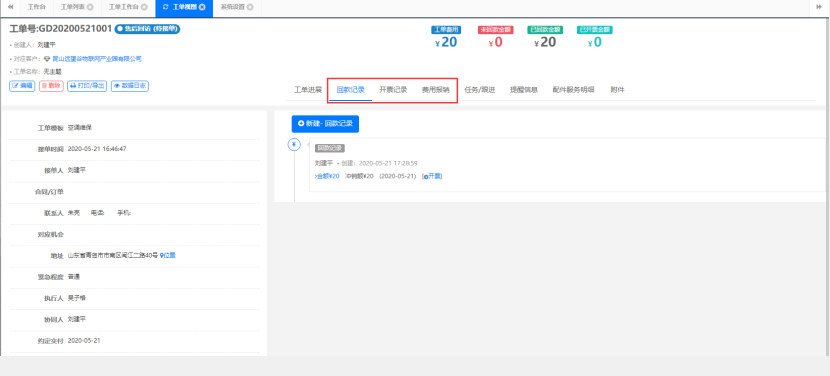
Task: Close the 工单视图 tab
Action: click(x=202, y=7)
